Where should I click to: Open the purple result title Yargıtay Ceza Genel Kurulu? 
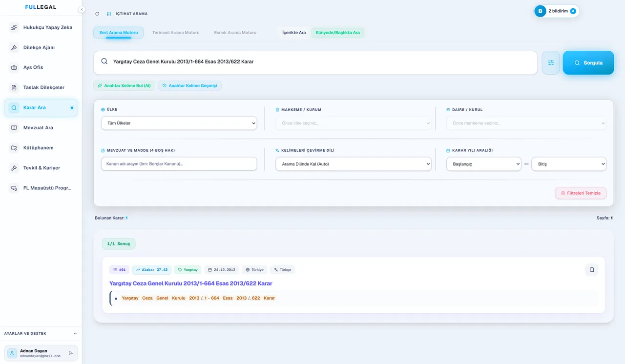click(191, 283)
